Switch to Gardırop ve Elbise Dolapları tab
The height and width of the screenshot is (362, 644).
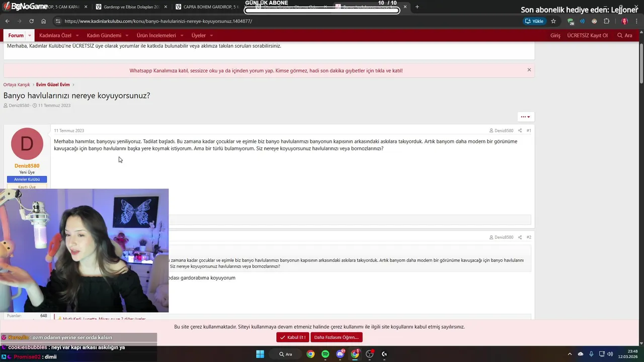131,7
